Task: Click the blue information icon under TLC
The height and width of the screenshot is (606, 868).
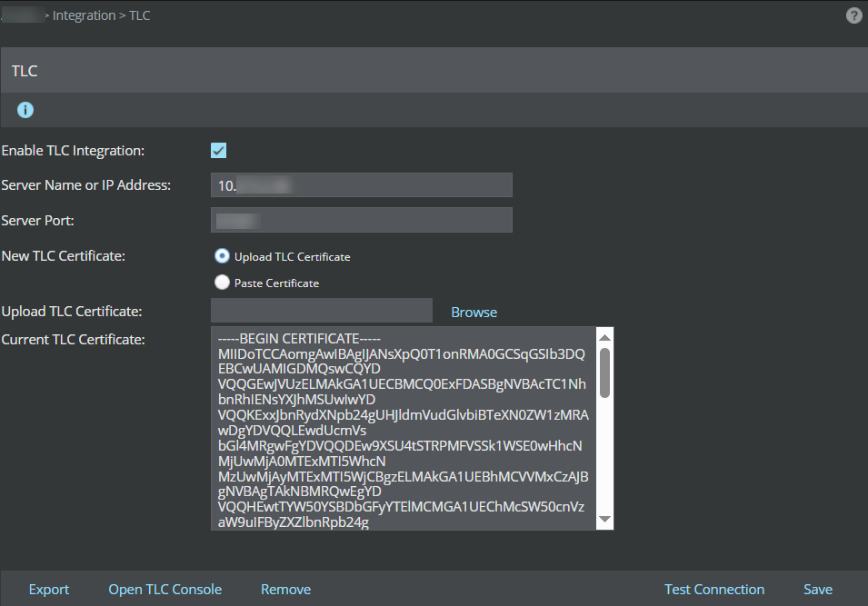Action: (25, 110)
